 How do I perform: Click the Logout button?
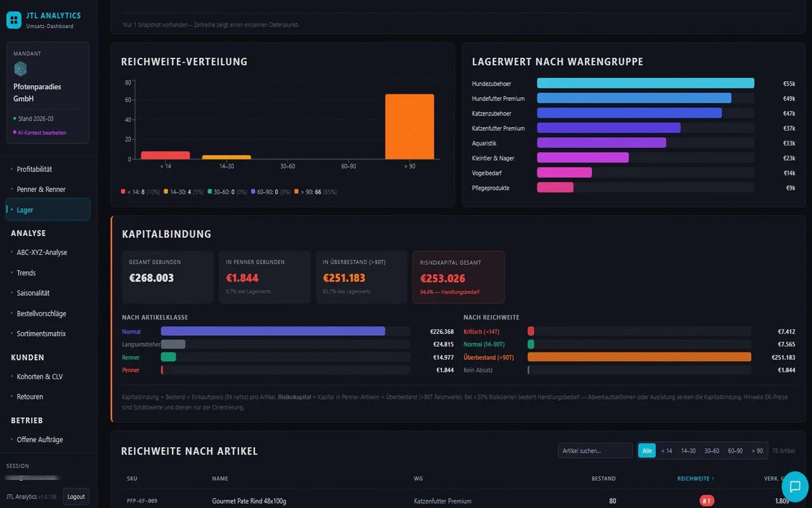[x=76, y=497]
